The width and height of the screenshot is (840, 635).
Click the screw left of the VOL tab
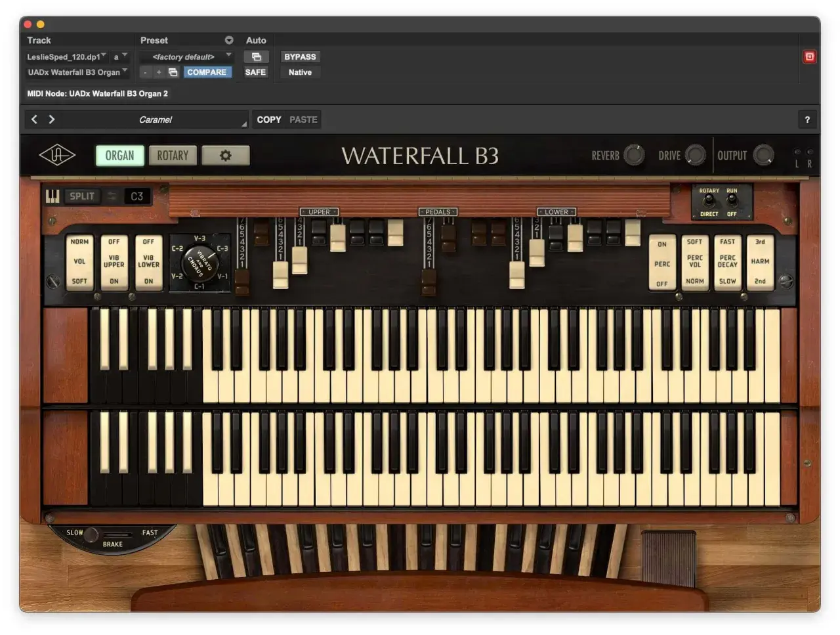click(x=54, y=282)
